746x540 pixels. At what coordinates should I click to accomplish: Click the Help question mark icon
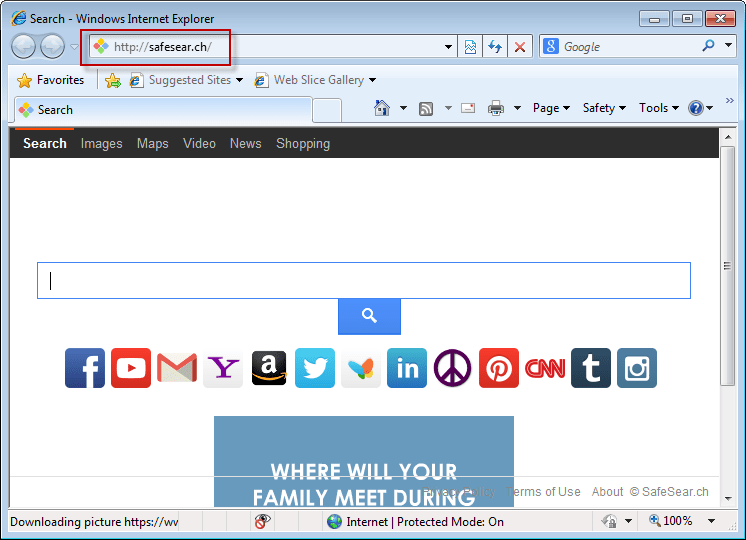pos(696,108)
